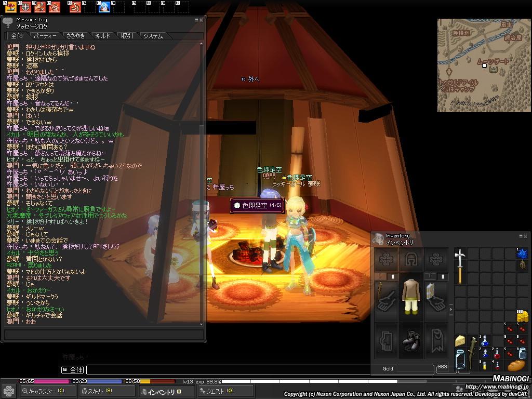This screenshot has width=532, height=399.
Task: Switch to the 取引 chat tab
Action: 127,36
